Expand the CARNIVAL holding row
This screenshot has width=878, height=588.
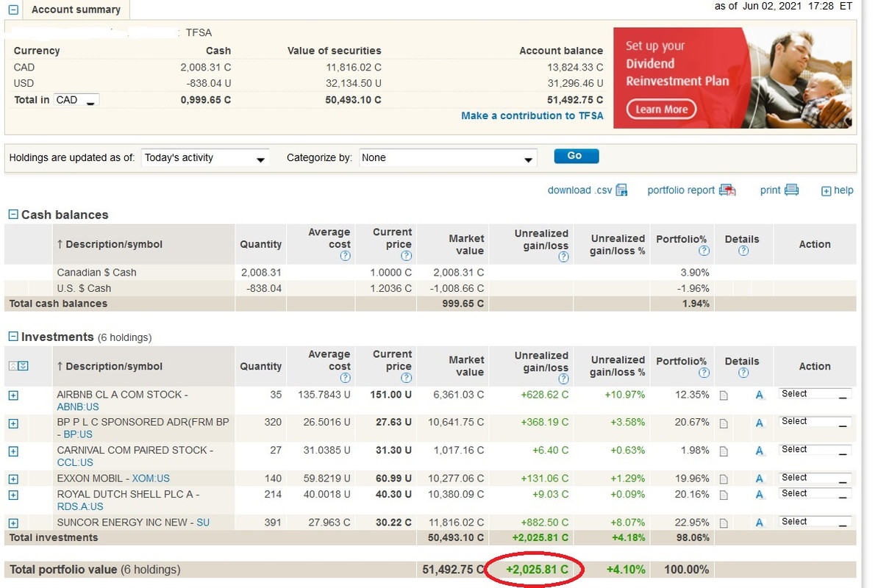13,451
